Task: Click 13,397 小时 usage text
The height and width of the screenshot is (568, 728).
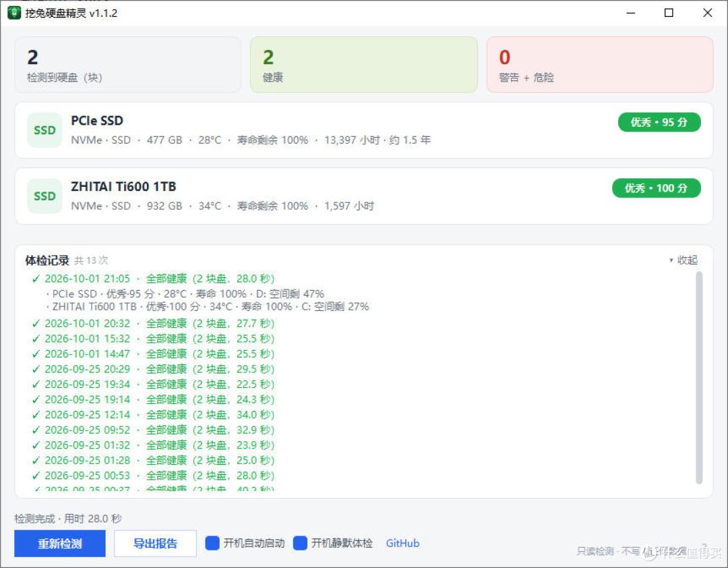Action: [352, 140]
